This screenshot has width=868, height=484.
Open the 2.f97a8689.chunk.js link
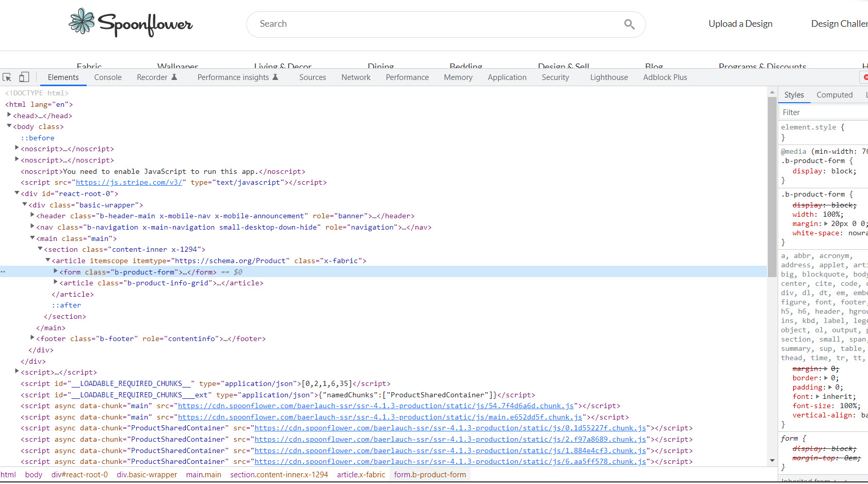(x=451, y=440)
